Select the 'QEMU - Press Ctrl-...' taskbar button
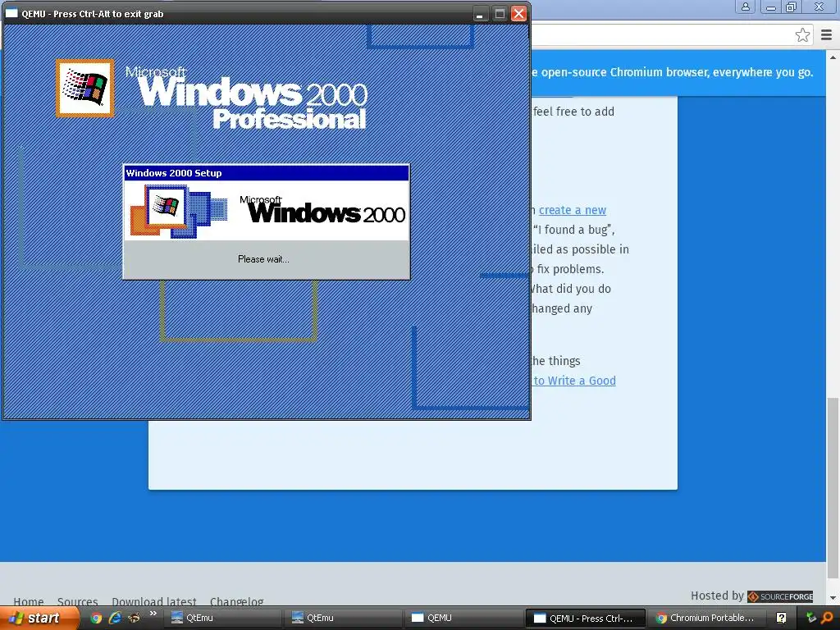 pyautogui.click(x=585, y=619)
